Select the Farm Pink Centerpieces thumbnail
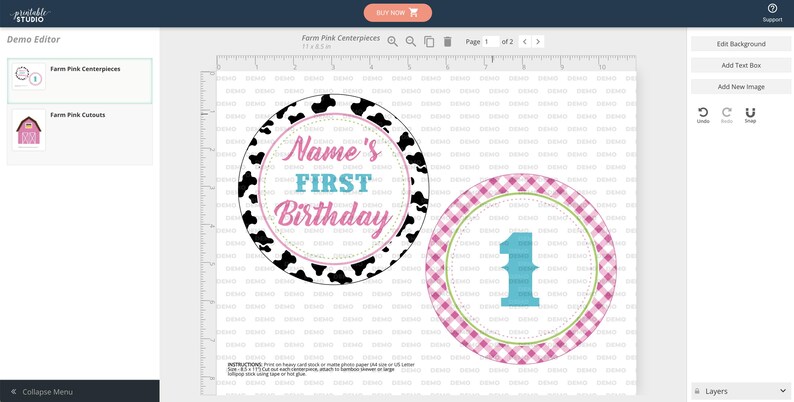794x402 pixels. click(29, 76)
